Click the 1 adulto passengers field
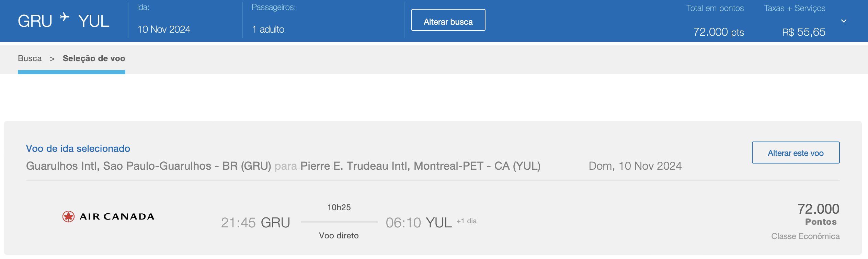 (x=268, y=30)
